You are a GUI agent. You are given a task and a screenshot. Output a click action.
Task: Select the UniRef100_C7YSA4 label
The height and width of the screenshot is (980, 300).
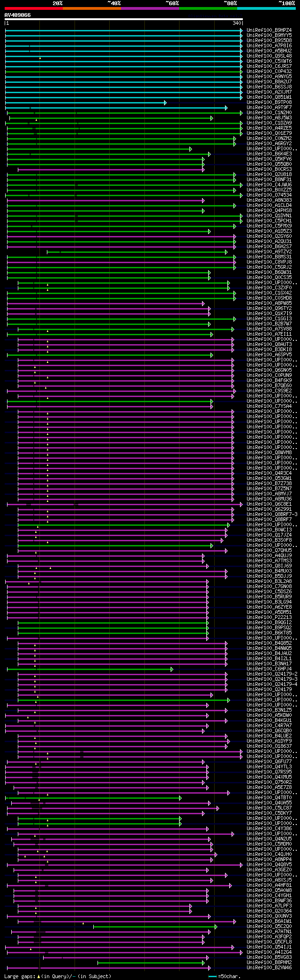pyautogui.click(x=269, y=406)
